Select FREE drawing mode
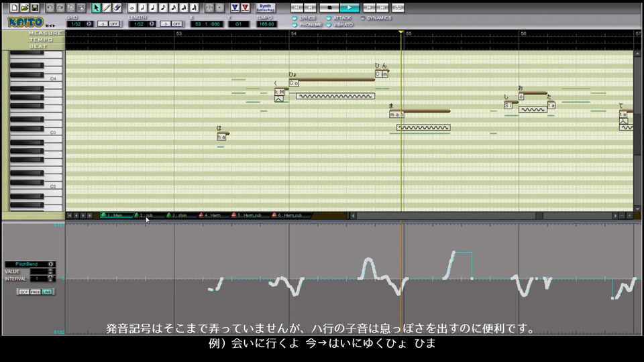This screenshot has height=362, width=644. (x=36, y=292)
